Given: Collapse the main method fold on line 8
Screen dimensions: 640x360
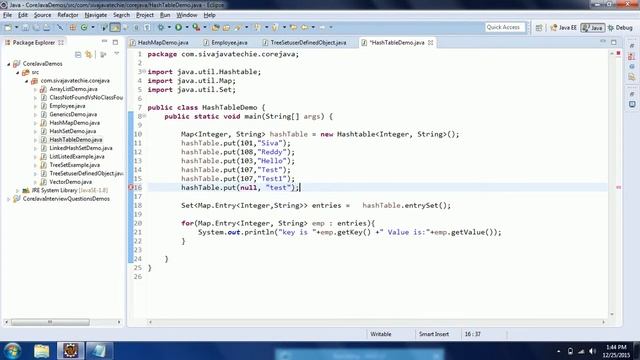Looking at the screenshot, I should click(x=144, y=116).
